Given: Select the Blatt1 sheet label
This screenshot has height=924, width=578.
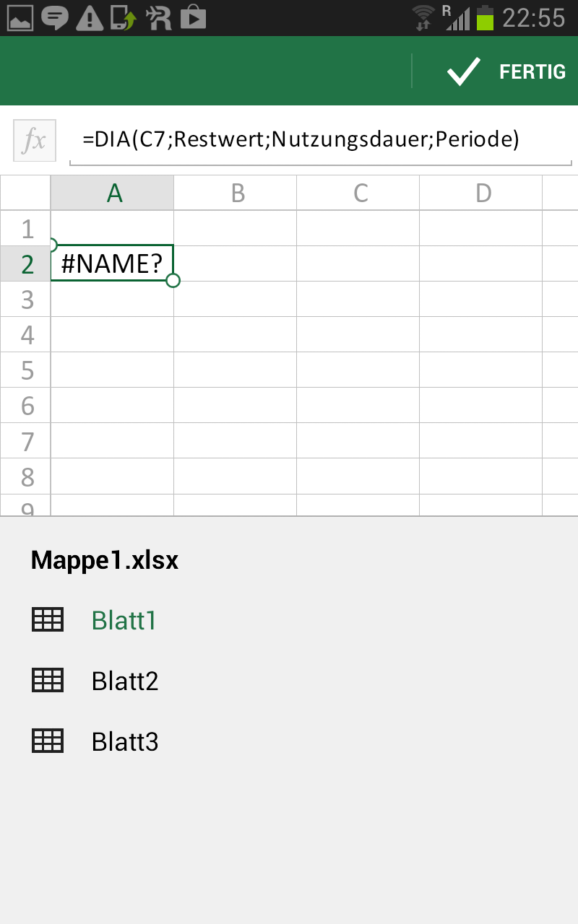Looking at the screenshot, I should coord(124,620).
